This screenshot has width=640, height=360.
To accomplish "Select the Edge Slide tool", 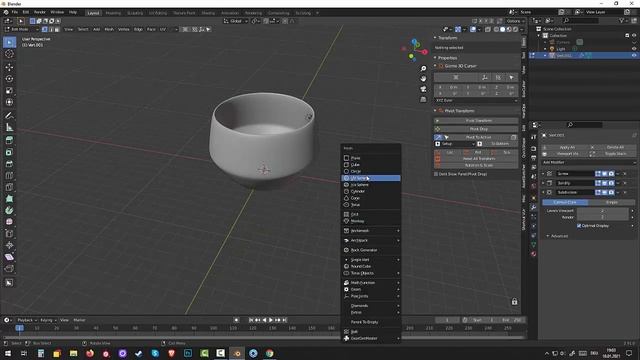I will (x=9, y=233).
